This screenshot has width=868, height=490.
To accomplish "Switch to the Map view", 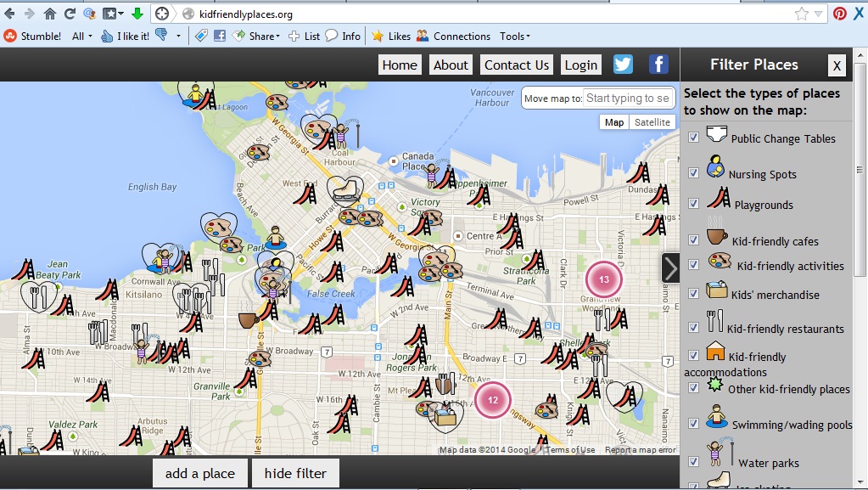I will [x=614, y=122].
